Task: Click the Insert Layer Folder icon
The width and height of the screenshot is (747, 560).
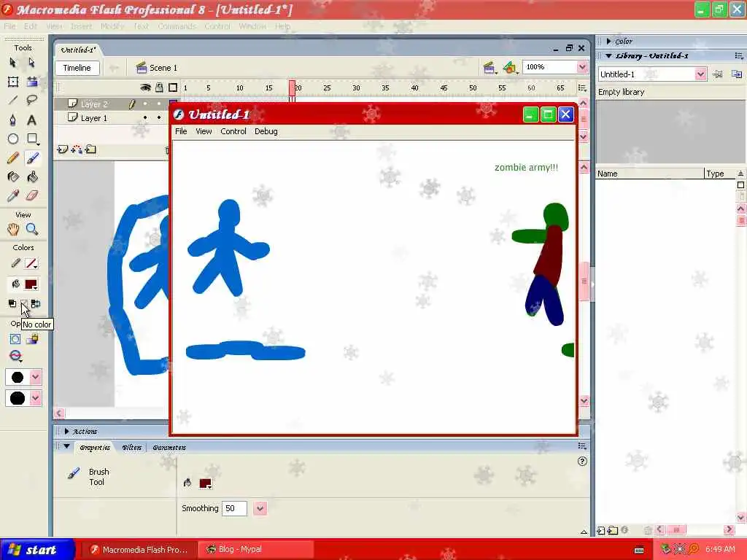Action: click(90, 149)
